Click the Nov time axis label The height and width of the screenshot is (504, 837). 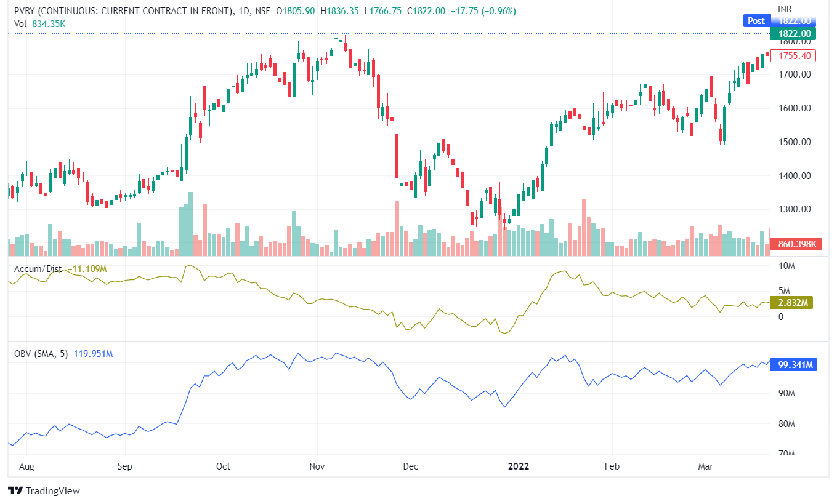click(317, 466)
